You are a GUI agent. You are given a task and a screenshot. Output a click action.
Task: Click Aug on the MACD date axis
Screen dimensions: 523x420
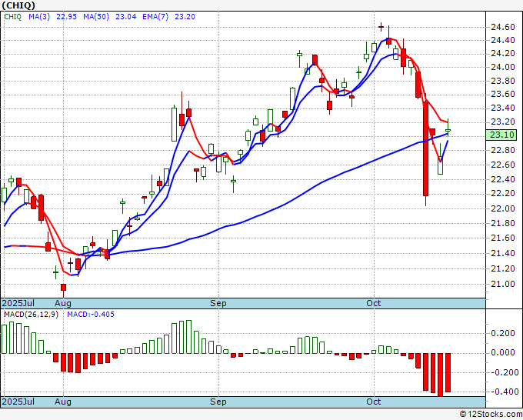pyautogui.click(x=63, y=402)
